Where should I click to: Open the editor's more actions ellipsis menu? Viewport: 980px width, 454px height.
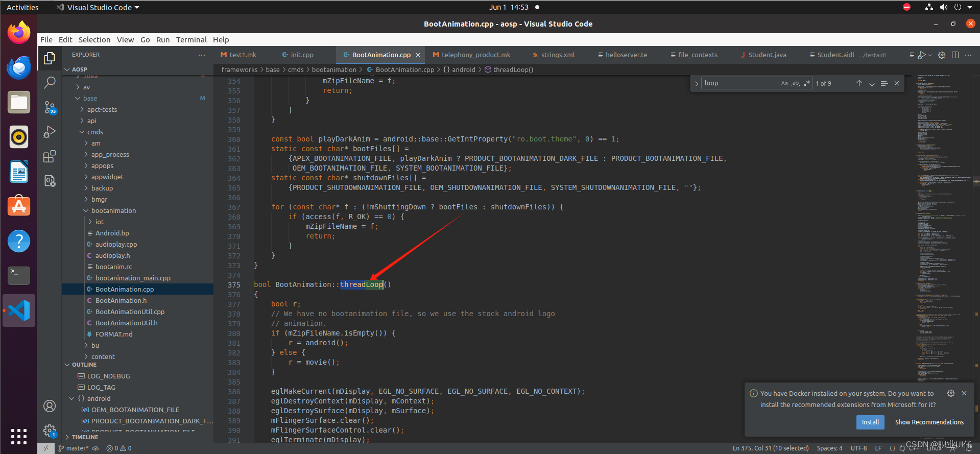968,55
